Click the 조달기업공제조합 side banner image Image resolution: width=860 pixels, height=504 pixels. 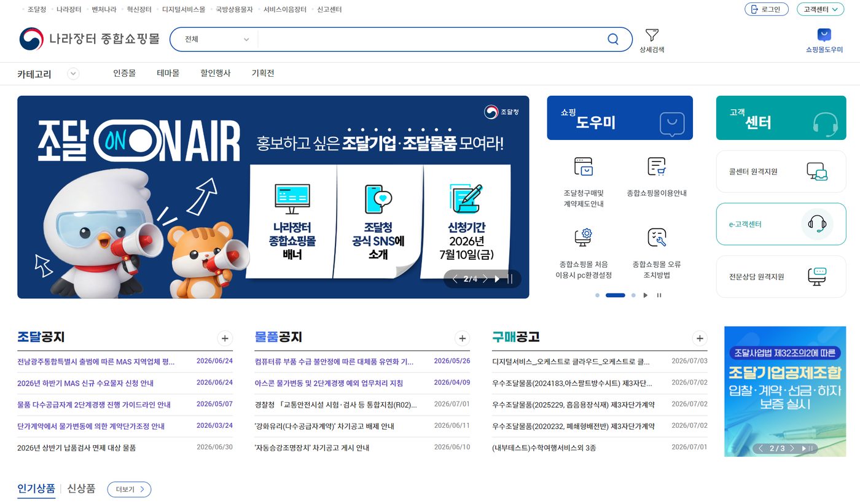click(785, 391)
